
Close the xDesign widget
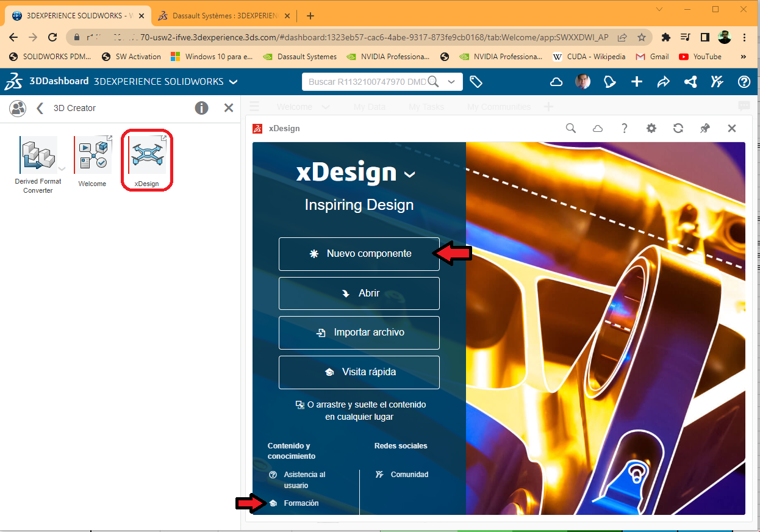pos(732,128)
